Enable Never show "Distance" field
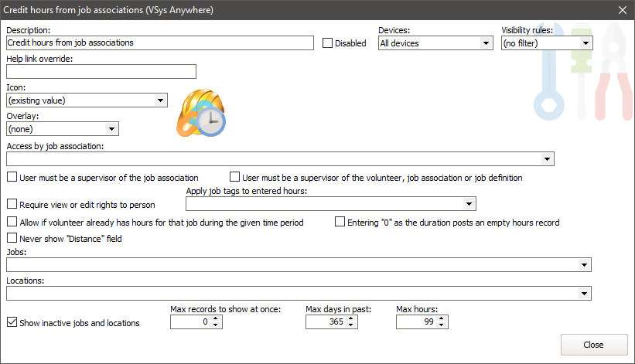This screenshot has width=635, height=364. (x=12, y=239)
